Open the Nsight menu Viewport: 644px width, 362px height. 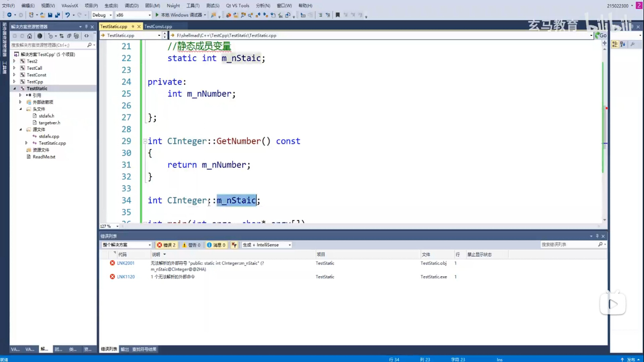click(x=173, y=6)
